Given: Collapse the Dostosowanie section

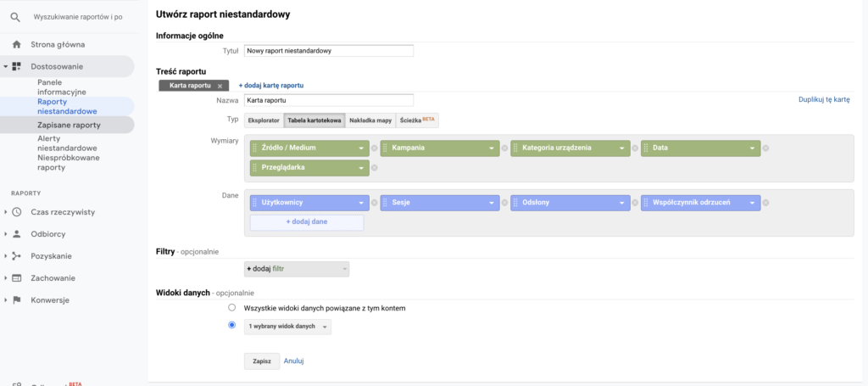Looking at the screenshot, I should 6,66.
